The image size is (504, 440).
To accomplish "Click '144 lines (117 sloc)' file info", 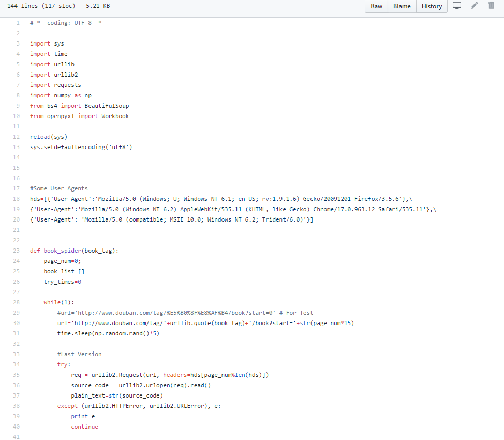I will click(41, 6).
